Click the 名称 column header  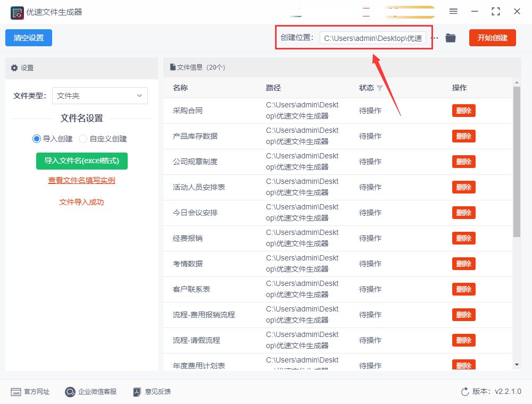point(180,88)
